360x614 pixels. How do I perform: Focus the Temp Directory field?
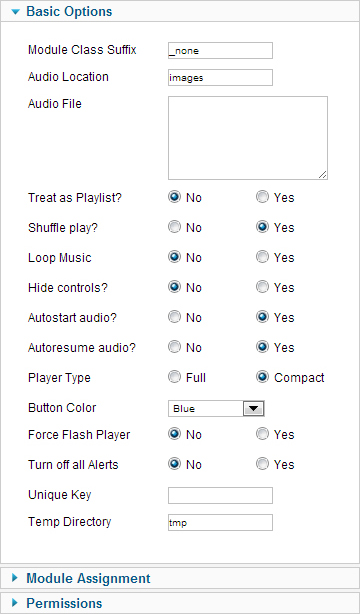point(220,522)
